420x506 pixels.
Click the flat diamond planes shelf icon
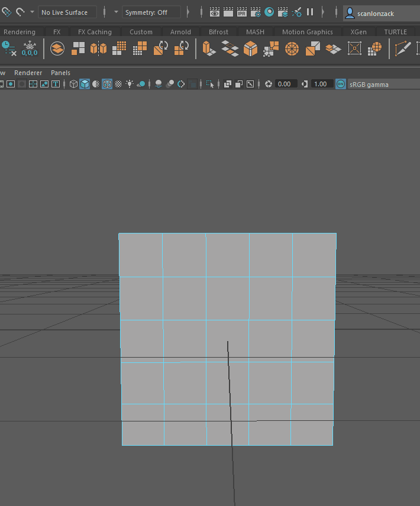(333, 48)
